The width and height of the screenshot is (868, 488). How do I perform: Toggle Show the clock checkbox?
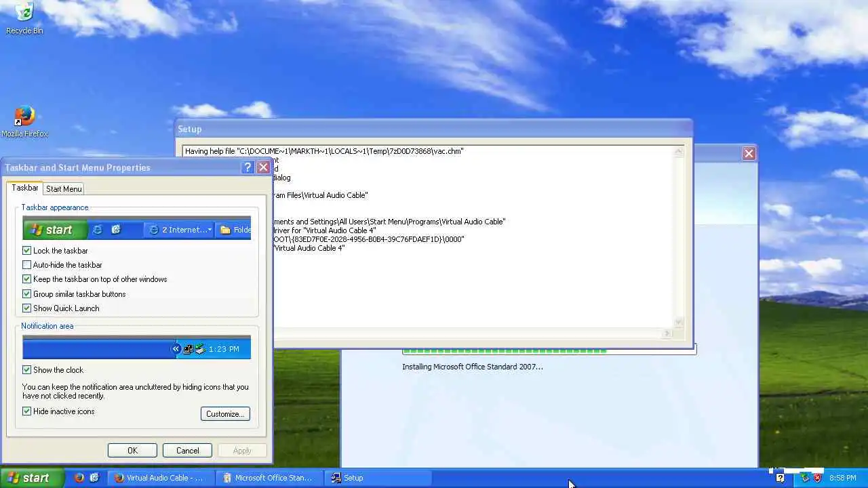[27, 370]
